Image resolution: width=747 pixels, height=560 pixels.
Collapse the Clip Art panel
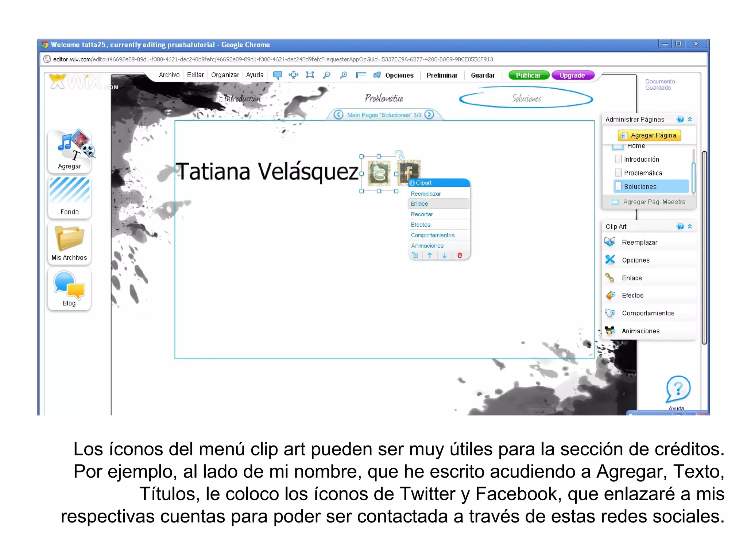coord(690,226)
